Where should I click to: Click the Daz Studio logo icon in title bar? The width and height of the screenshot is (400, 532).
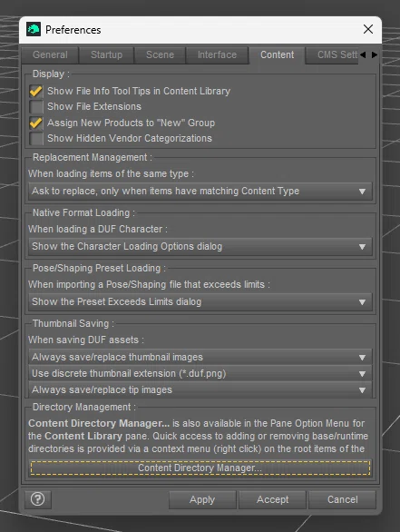click(x=34, y=30)
